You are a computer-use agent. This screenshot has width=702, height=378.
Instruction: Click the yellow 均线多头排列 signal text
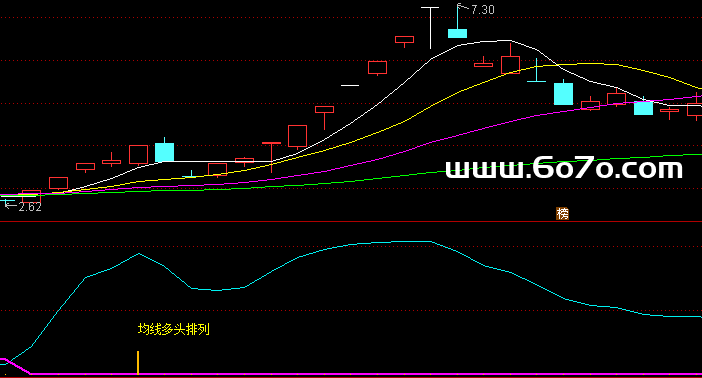click(x=174, y=329)
